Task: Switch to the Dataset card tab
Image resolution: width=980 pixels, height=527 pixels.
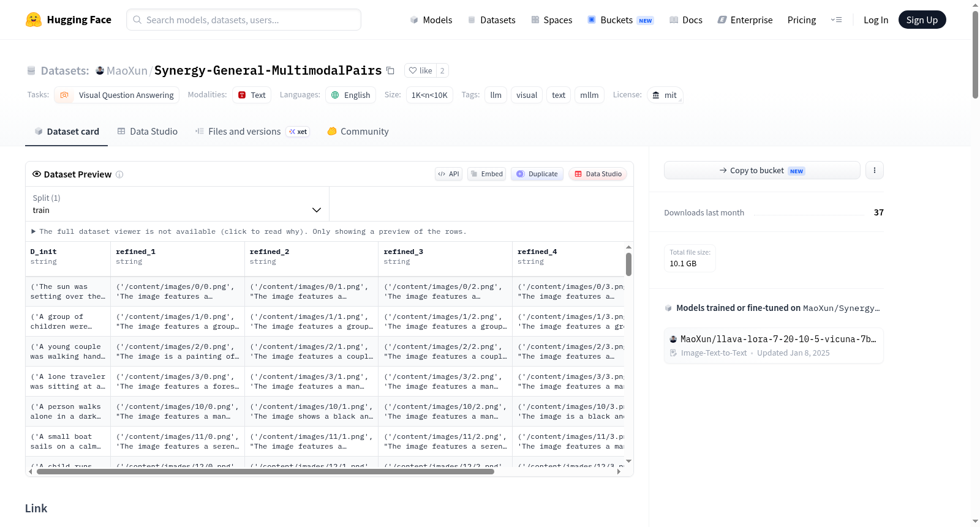Action: coord(67,132)
